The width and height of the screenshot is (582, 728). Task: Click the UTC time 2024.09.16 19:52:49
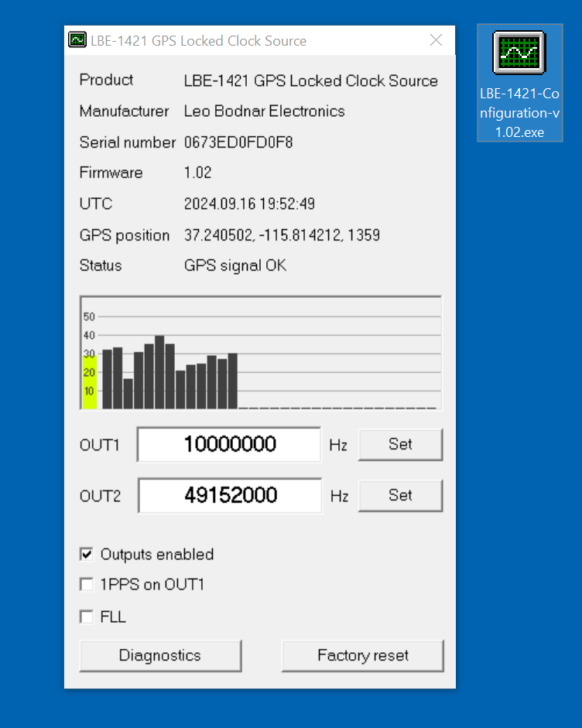coord(249,203)
